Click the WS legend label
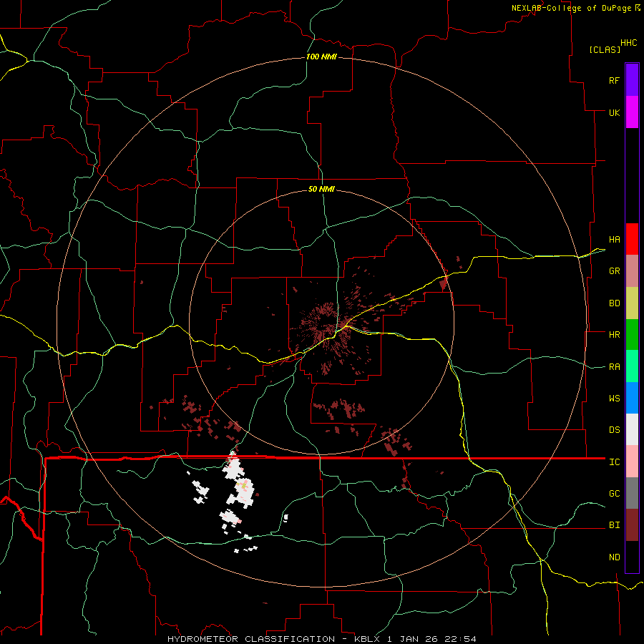This screenshot has width=644, height=644. 615,399
